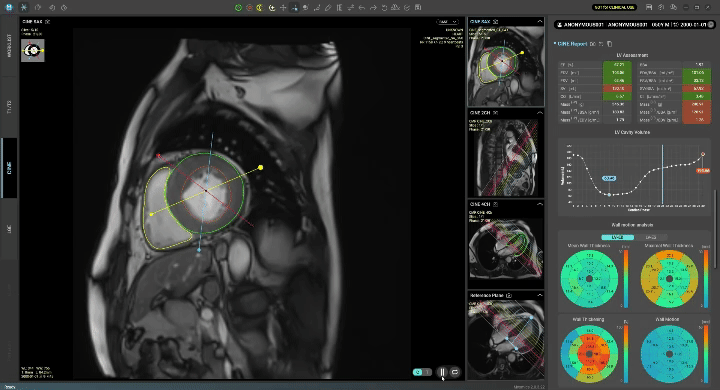Select the highlighted cyan wall motion segment toggle
The width and height of the screenshot is (720, 390).
(x=617, y=237)
